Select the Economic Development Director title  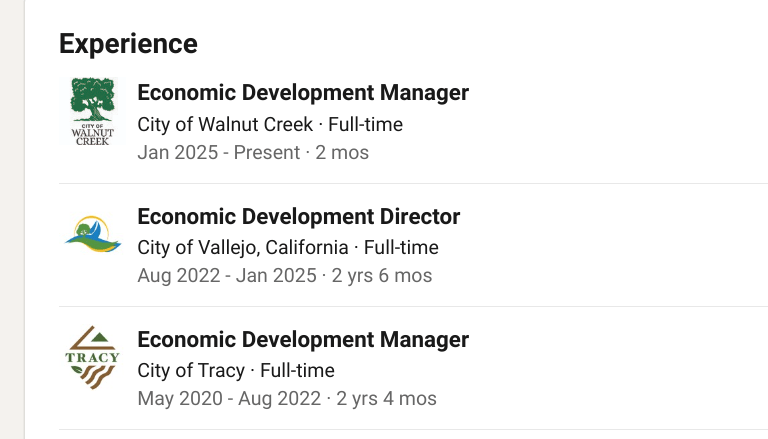pos(298,216)
